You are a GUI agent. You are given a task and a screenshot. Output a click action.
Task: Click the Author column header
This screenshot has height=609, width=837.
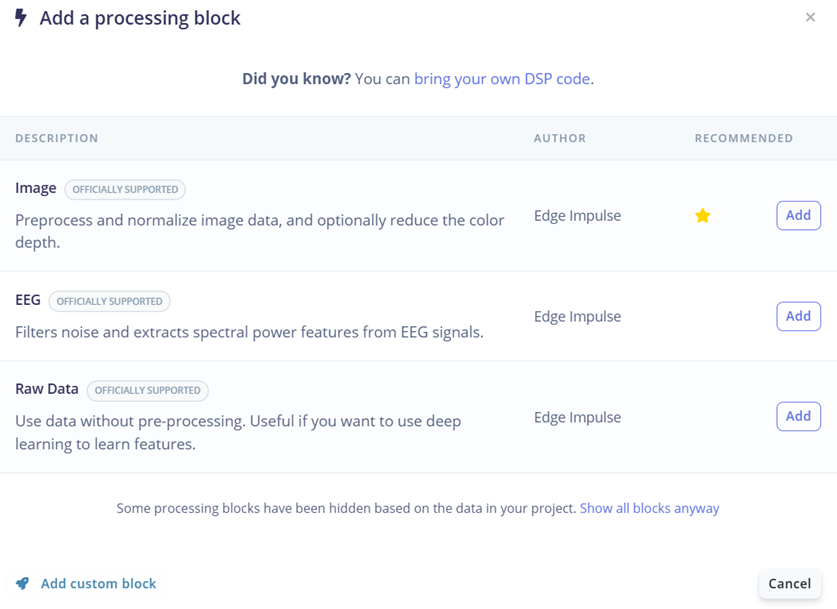pyautogui.click(x=560, y=138)
